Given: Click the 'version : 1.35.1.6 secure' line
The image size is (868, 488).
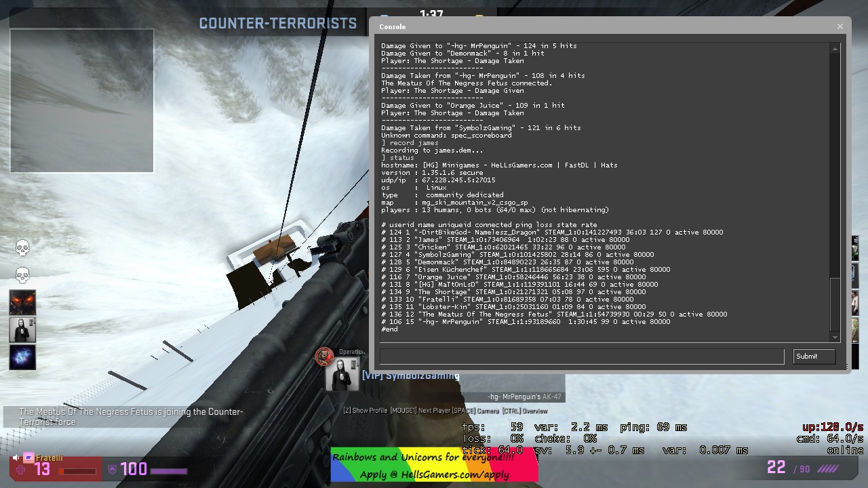Looking at the screenshot, I should pyautogui.click(x=432, y=173).
